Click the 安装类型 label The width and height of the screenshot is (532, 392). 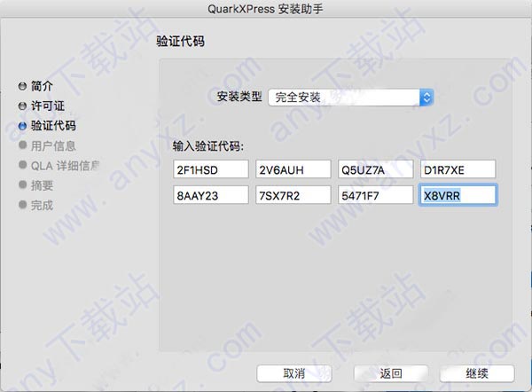(x=239, y=97)
